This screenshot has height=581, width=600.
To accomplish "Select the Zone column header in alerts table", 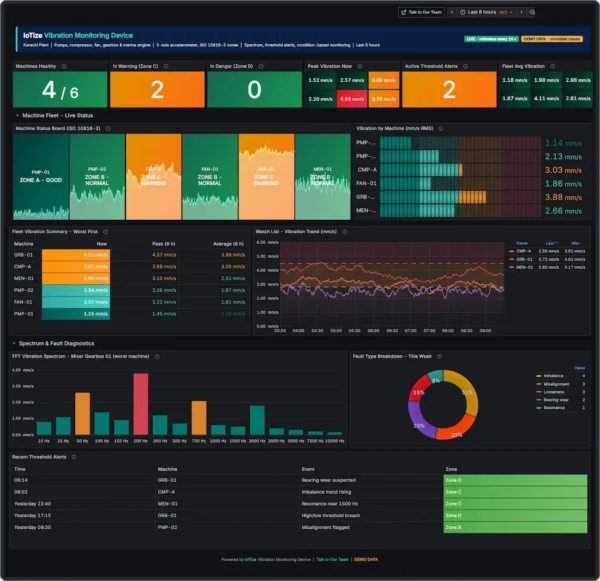I will tap(451, 469).
